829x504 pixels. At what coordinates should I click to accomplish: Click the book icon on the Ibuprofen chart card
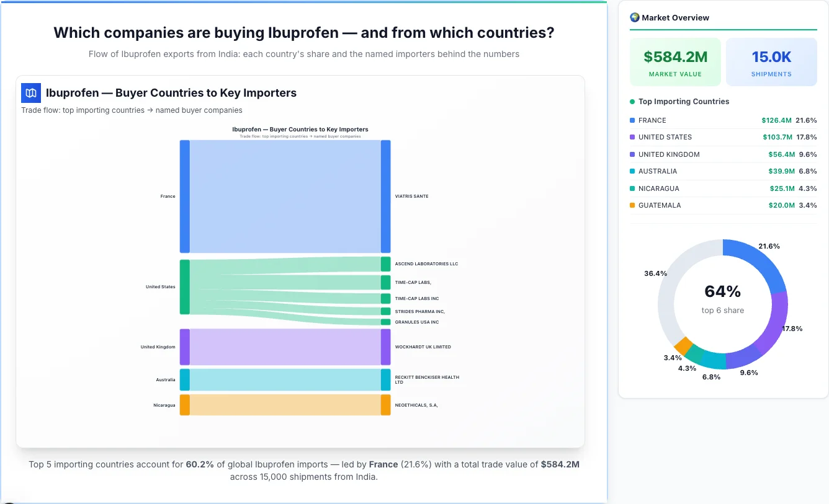pos(30,92)
